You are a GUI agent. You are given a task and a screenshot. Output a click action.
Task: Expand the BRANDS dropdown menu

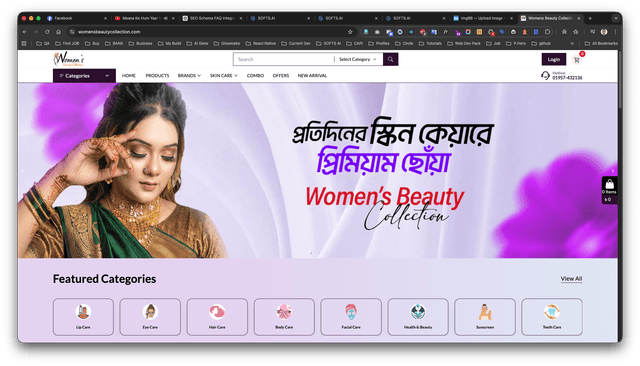(189, 76)
